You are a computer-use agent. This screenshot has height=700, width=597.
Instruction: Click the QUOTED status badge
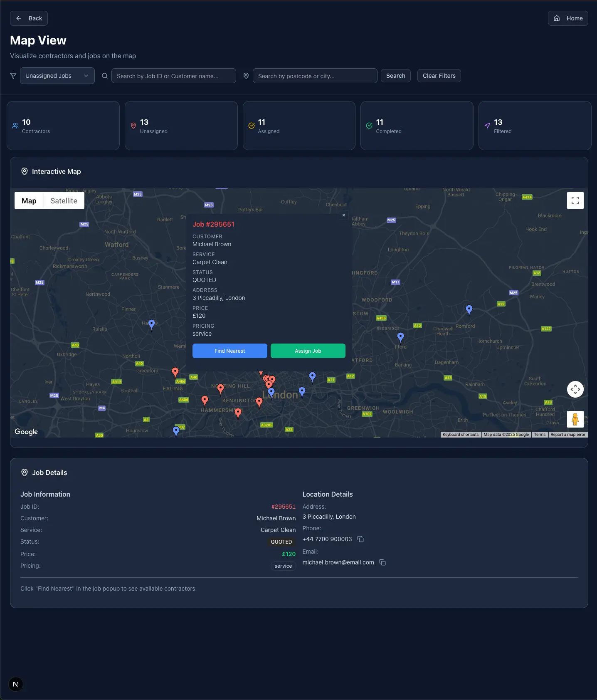(x=281, y=542)
